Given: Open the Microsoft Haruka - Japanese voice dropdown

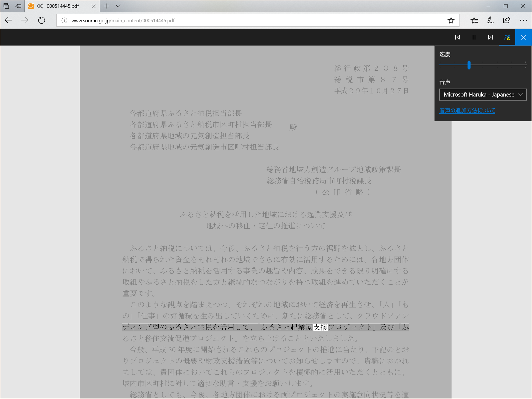Looking at the screenshot, I should click(x=483, y=95).
